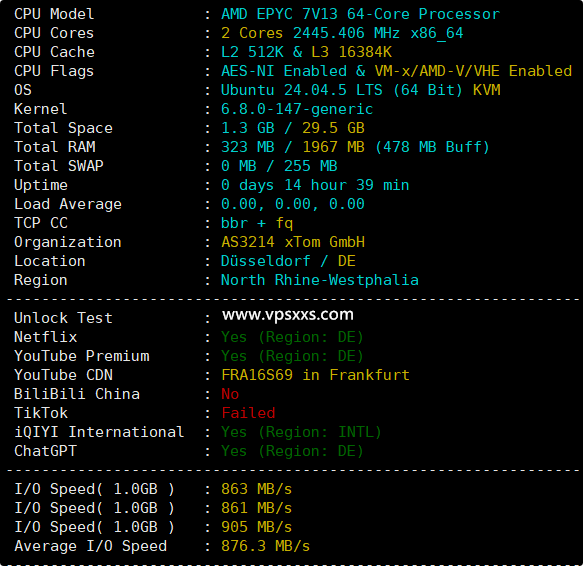Select the 'x86_64' architecture text
Viewport: 583px width, 566px height.
437,33
